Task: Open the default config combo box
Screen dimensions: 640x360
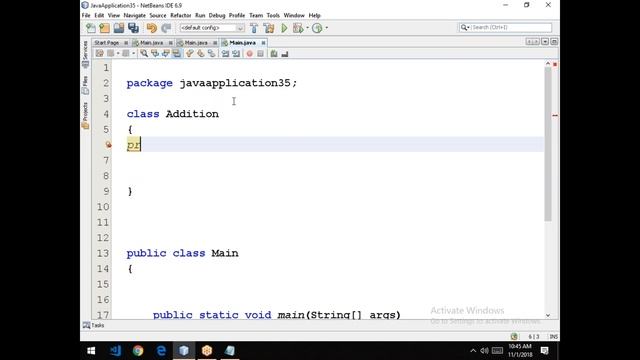Action: coord(211,28)
